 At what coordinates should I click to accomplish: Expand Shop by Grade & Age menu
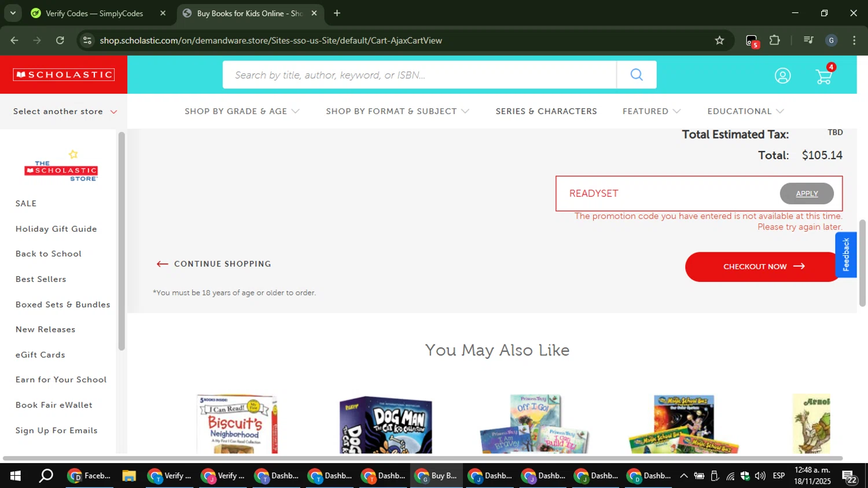pos(242,111)
